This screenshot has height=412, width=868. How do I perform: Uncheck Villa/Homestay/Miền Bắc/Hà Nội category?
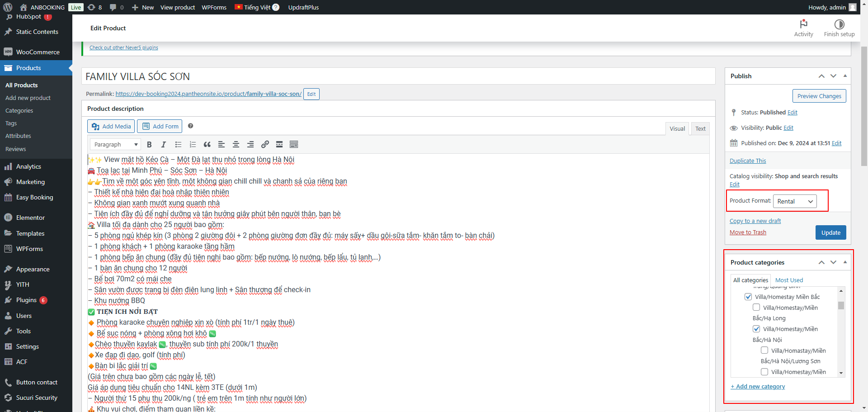(756, 329)
